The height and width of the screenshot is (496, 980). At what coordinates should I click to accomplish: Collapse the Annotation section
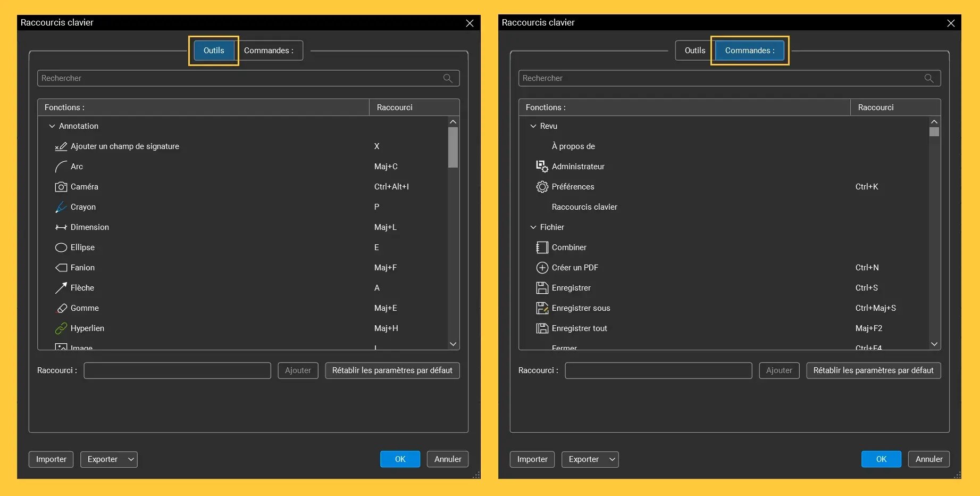(x=52, y=126)
